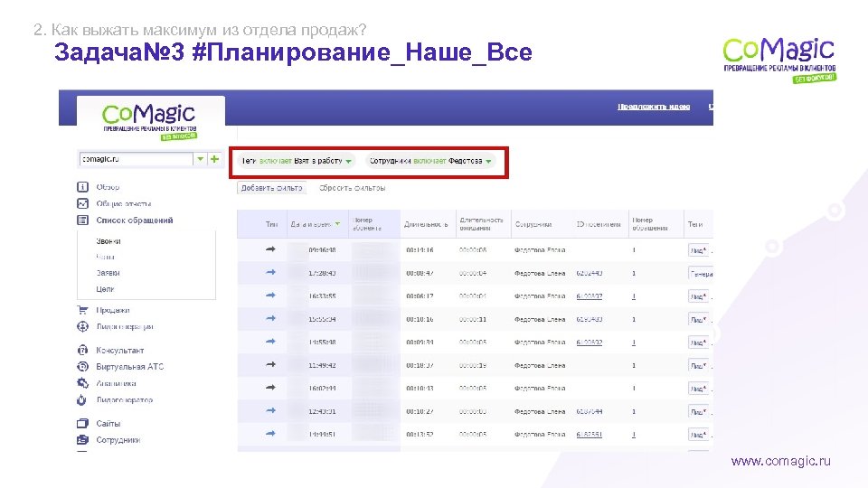The image size is (868, 488).
Task: Click call-type arrow in 16:02:44 row
Action: coord(270,388)
